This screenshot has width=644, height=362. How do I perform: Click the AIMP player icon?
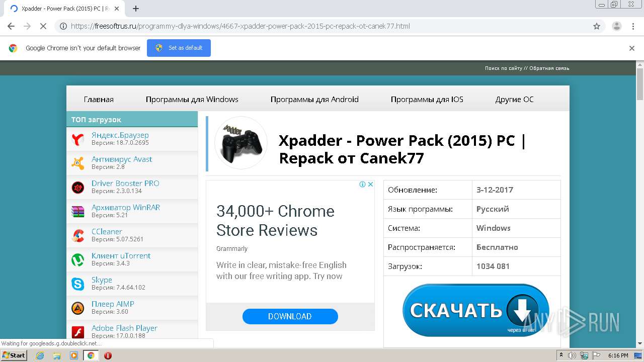pyautogui.click(x=77, y=308)
